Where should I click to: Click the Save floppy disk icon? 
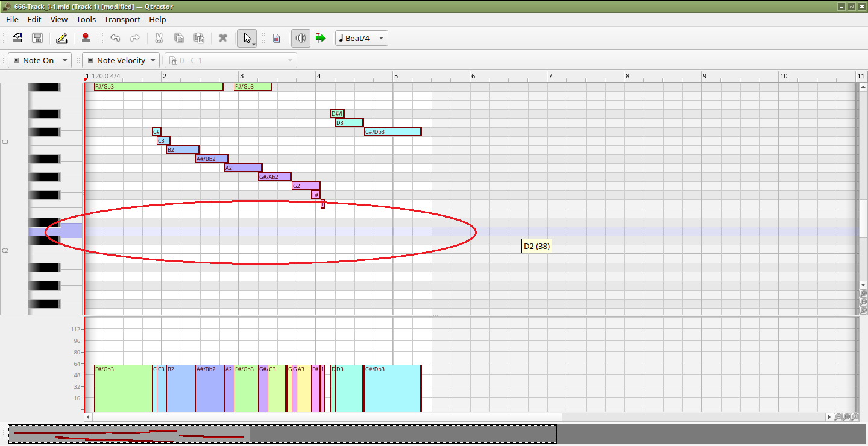click(x=37, y=38)
